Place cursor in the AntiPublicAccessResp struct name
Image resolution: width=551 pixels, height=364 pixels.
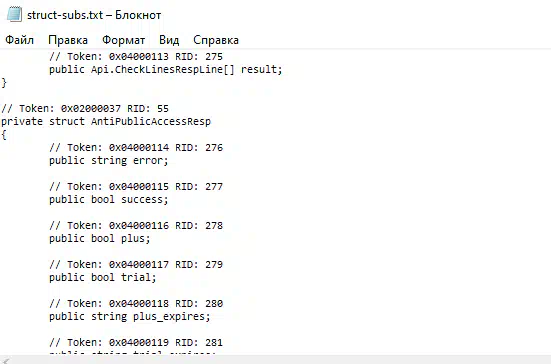151,122
